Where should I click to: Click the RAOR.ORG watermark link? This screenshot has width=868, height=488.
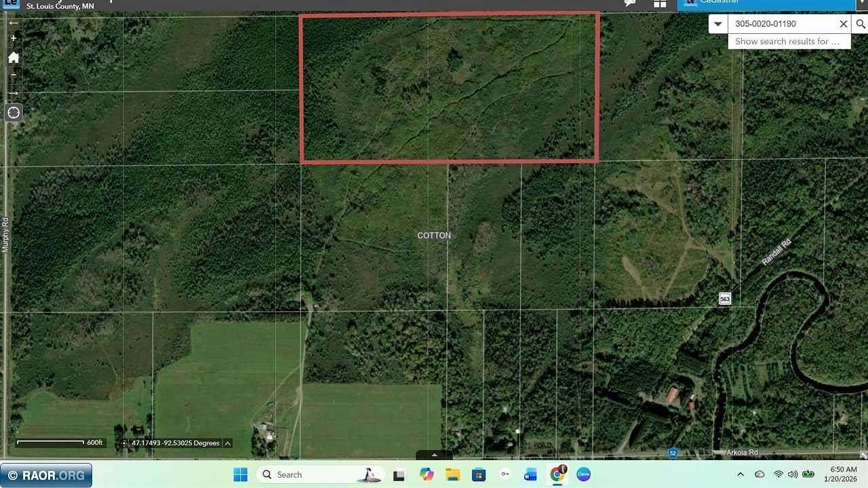[x=45, y=475]
